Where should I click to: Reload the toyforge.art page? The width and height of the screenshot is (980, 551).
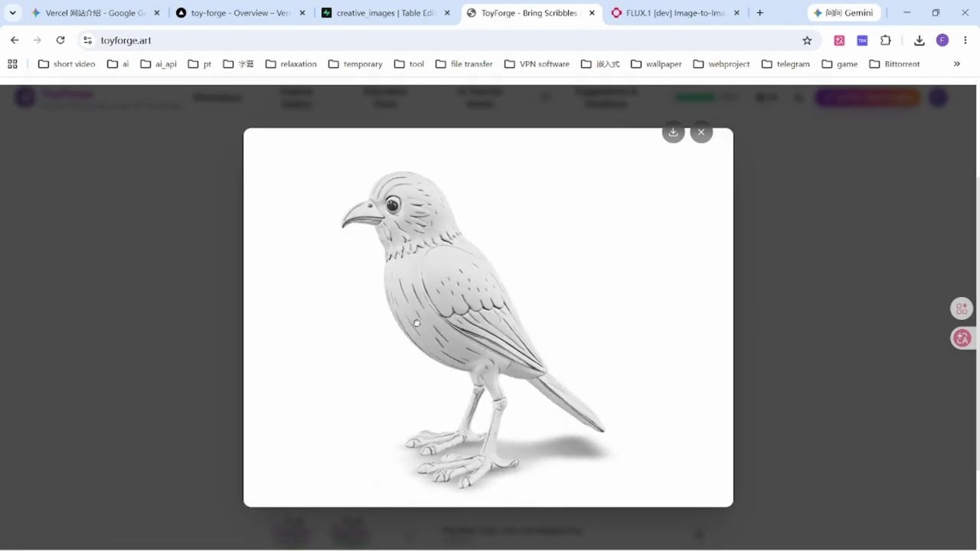tap(60, 41)
